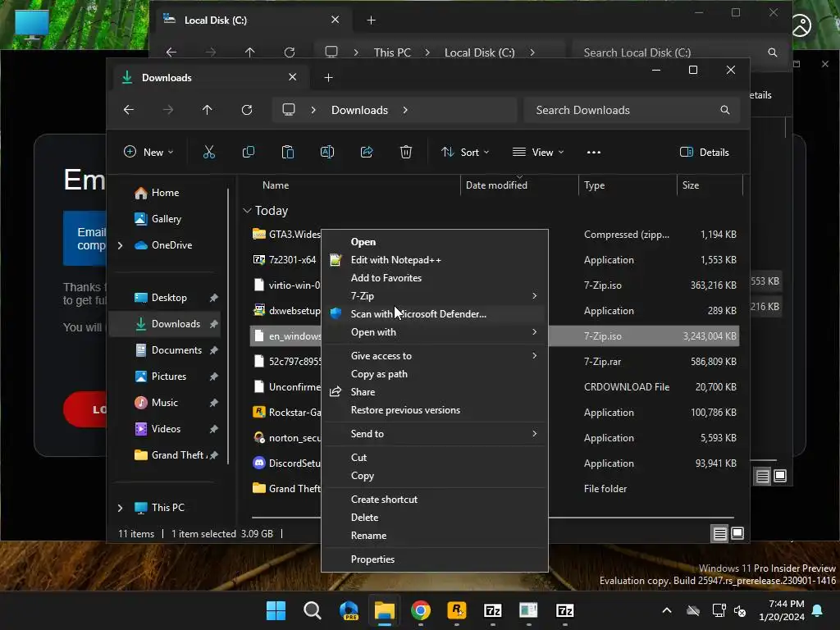This screenshot has width=840, height=630.
Task: Choose Delete in context menu
Action: point(435,518)
